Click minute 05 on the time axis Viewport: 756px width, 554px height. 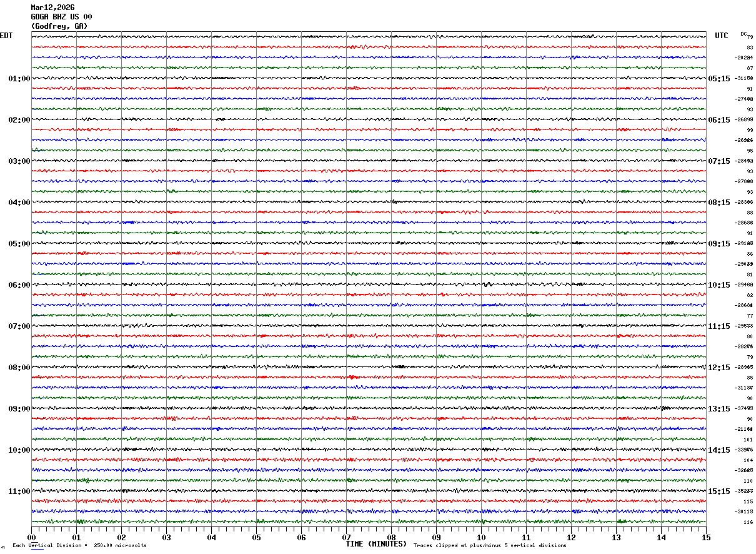pos(256,537)
